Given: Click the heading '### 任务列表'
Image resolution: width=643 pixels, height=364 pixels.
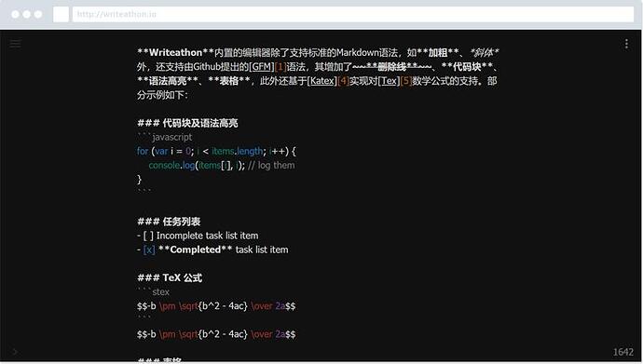Looking at the screenshot, I should 169,222.
